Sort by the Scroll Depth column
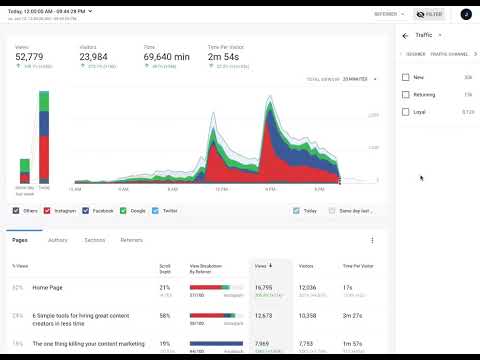This screenshot has height=360, width=480. (165, 269)
